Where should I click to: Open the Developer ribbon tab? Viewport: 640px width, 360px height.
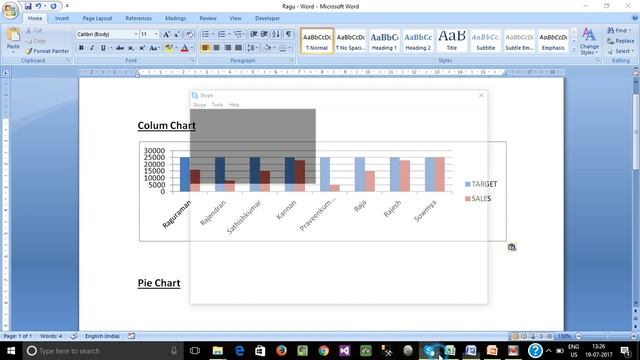[267, 18]
